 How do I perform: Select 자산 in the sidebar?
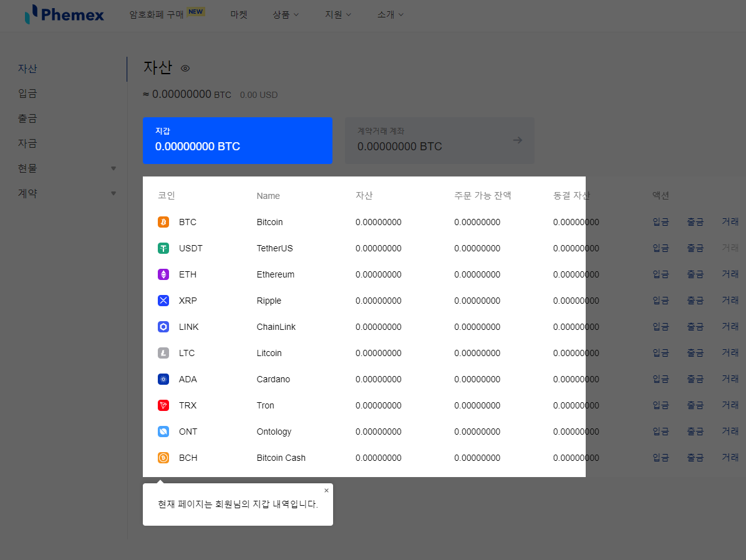[x=27, y=69]
